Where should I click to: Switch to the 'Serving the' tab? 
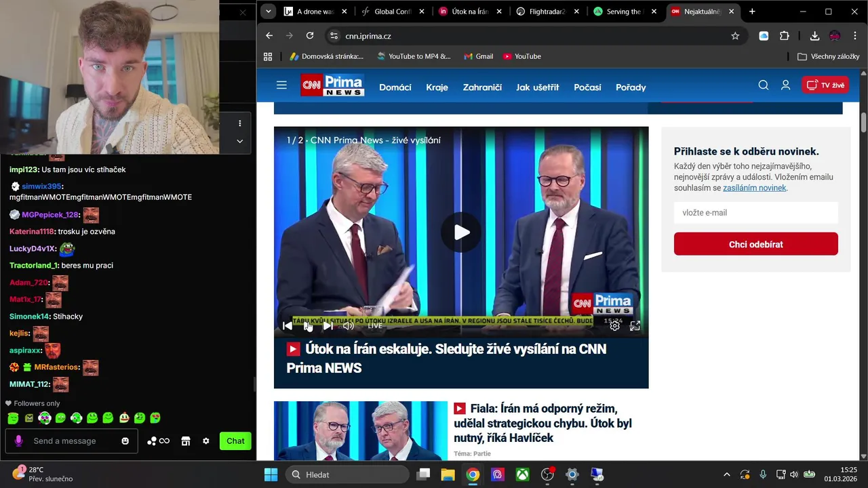pos(625,12)
